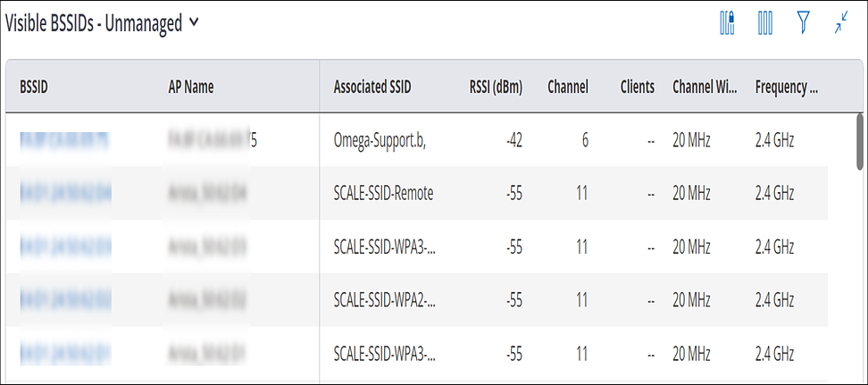Open the column chooser icon
The height and width of the screenshot is (385, 868).
(x=765, y=24)
